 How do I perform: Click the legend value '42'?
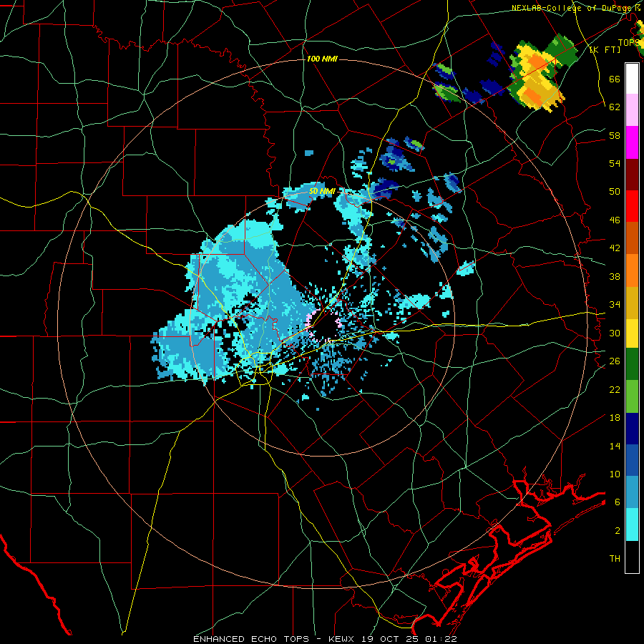(x=615, y=248)
